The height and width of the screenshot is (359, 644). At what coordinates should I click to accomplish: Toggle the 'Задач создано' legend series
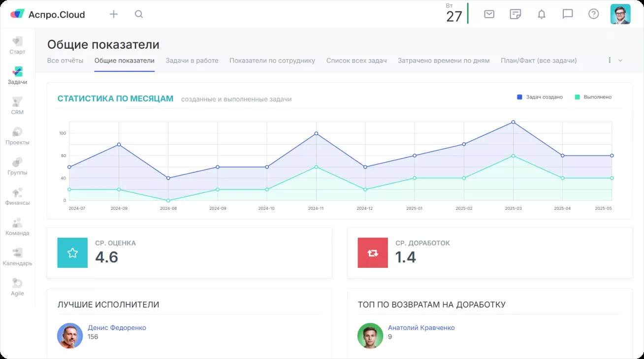coord(540,97)
